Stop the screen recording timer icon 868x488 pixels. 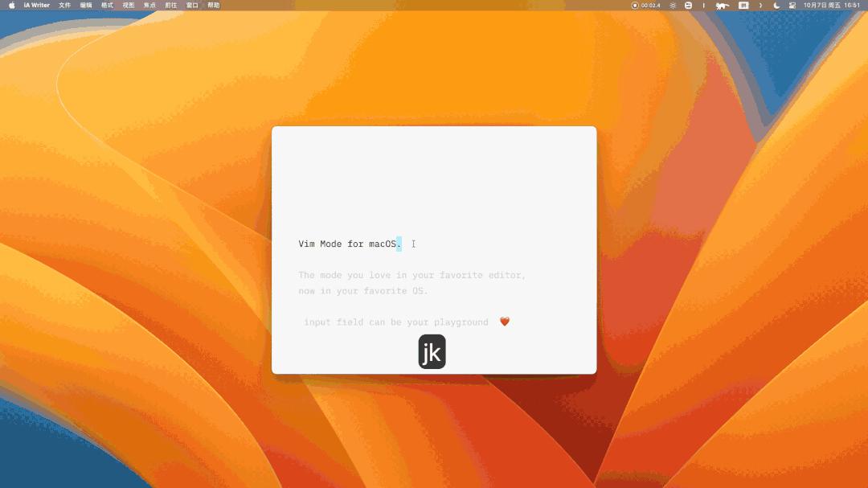tap(634, 5)
